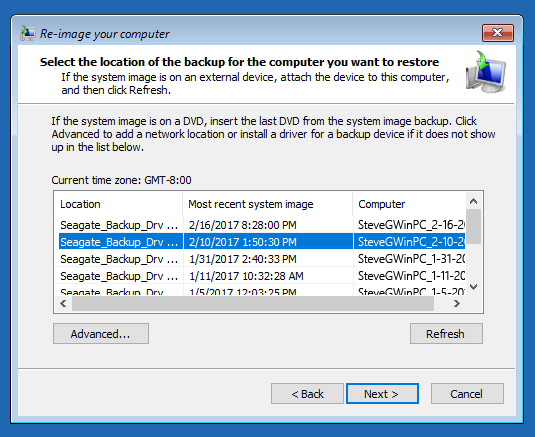Sort by the Computer column header

(x=409, y=204)
